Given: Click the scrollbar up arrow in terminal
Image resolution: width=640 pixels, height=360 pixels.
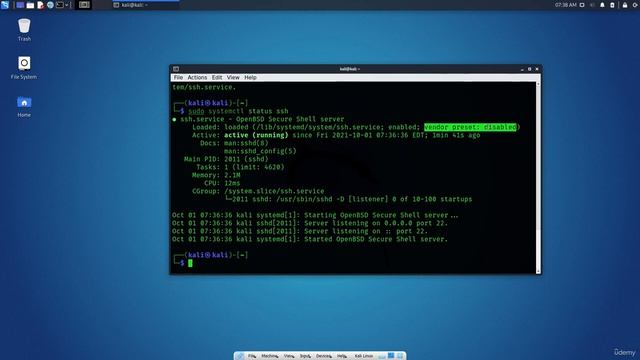Looking at the screenshot, I should point(538,84).
